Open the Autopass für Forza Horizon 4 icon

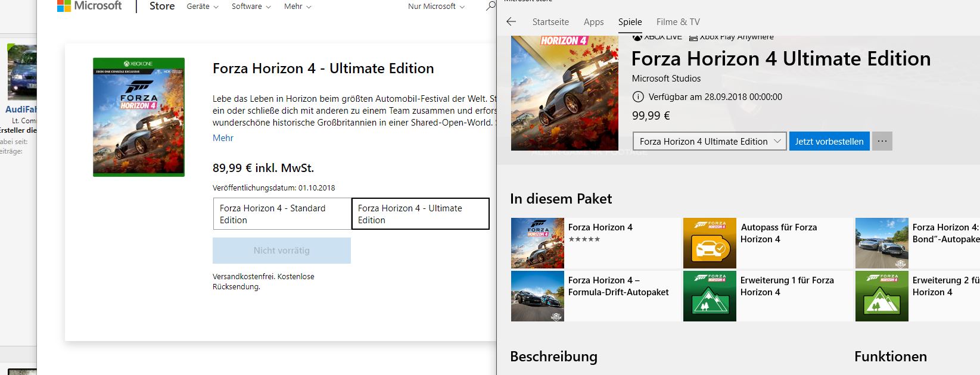710,243
